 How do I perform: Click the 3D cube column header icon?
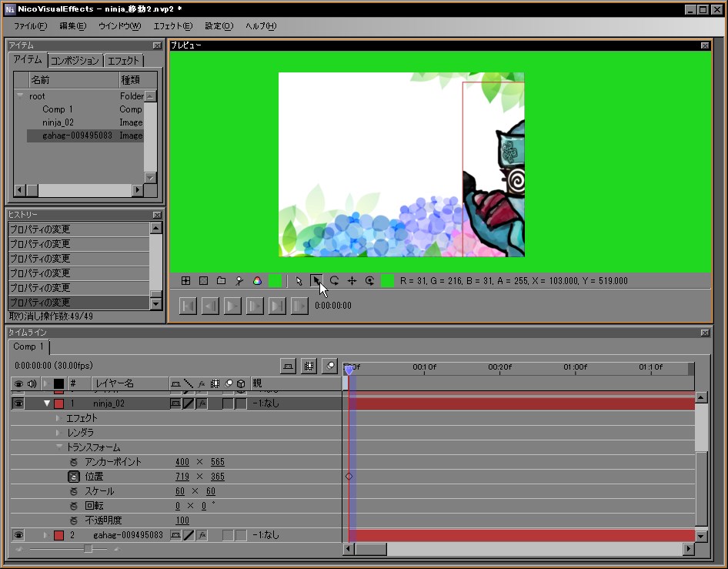click(241, 383)
